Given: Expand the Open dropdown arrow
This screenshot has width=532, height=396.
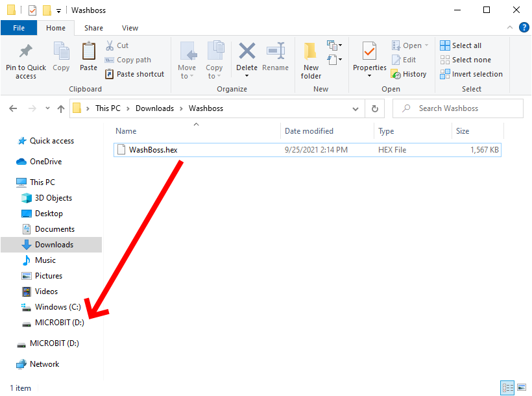Looking at the screenshot, I should click(426, 45).
